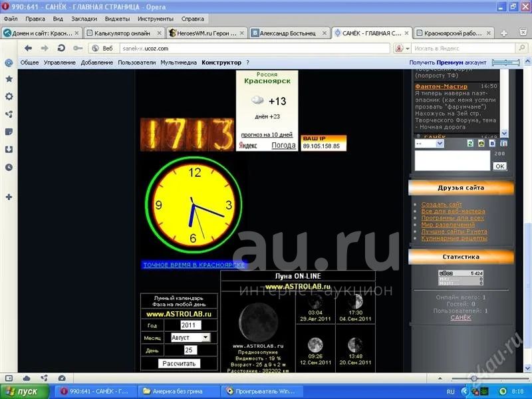Click the chat OK send button
Image resolution: width=532 pixels, height=399 pixels.
(x=500, y=166)
